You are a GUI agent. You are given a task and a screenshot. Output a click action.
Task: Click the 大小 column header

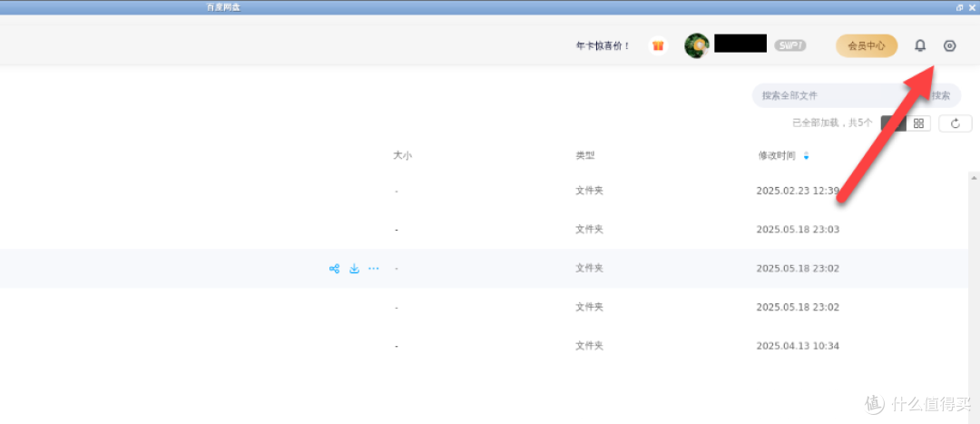[x=402, y=156]
